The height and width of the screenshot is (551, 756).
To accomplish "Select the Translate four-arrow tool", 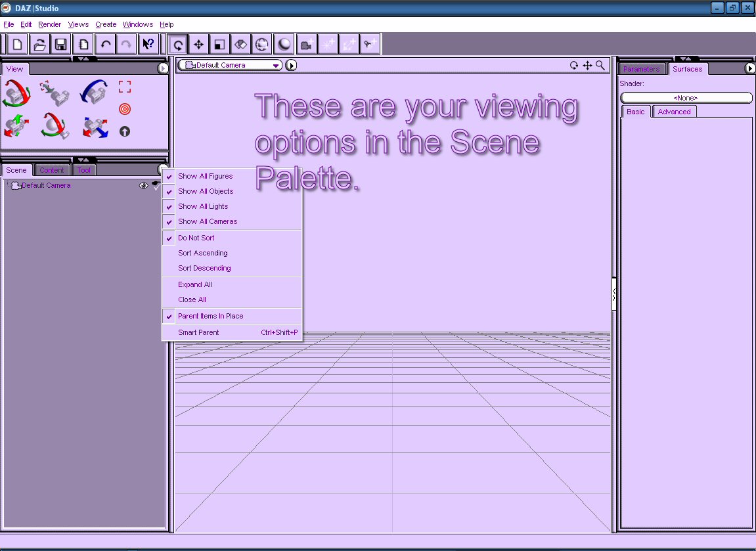I will [198, 45].
